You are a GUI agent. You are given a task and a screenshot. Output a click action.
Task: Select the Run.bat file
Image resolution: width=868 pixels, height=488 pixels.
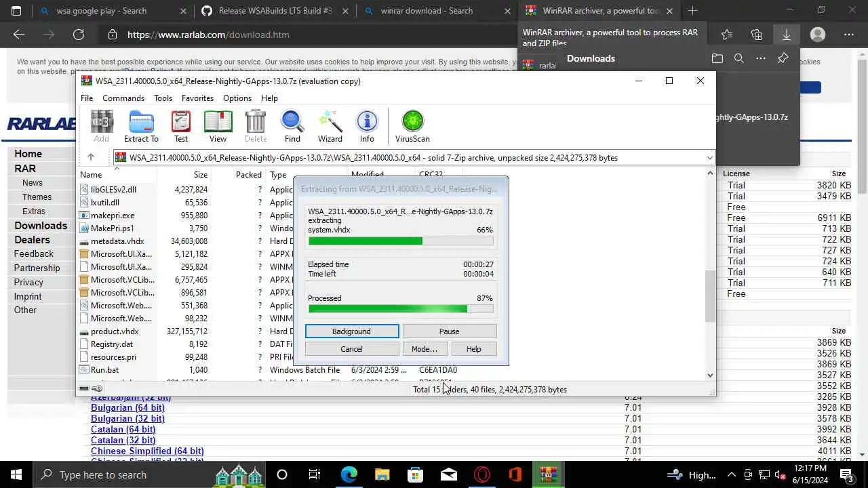pos(104,370)
